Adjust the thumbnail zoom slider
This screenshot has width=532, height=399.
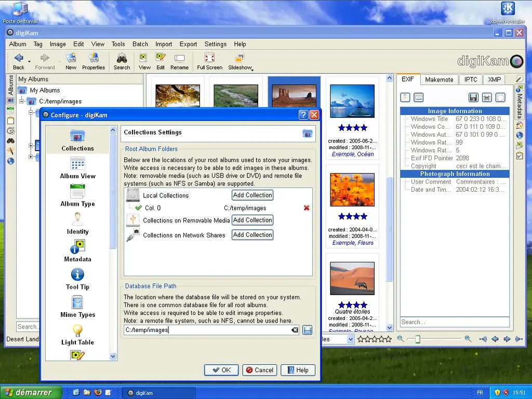point(417,339)
